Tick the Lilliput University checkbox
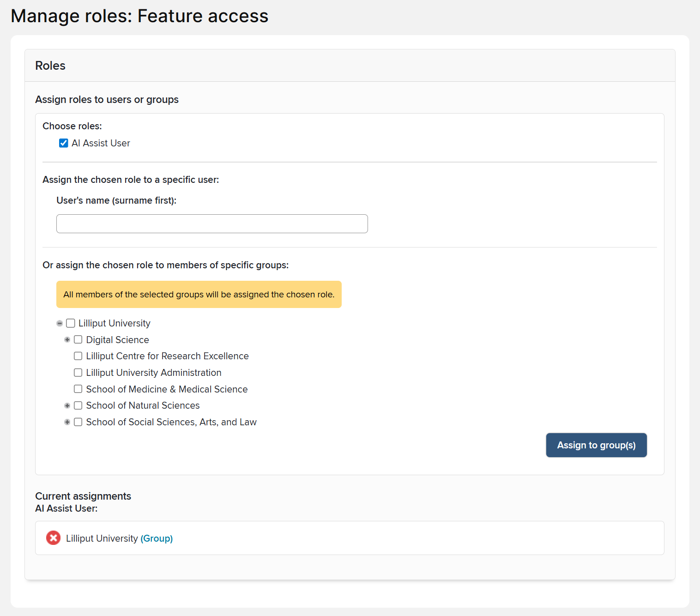Screen dimensions: 700x616 [71, 323]
